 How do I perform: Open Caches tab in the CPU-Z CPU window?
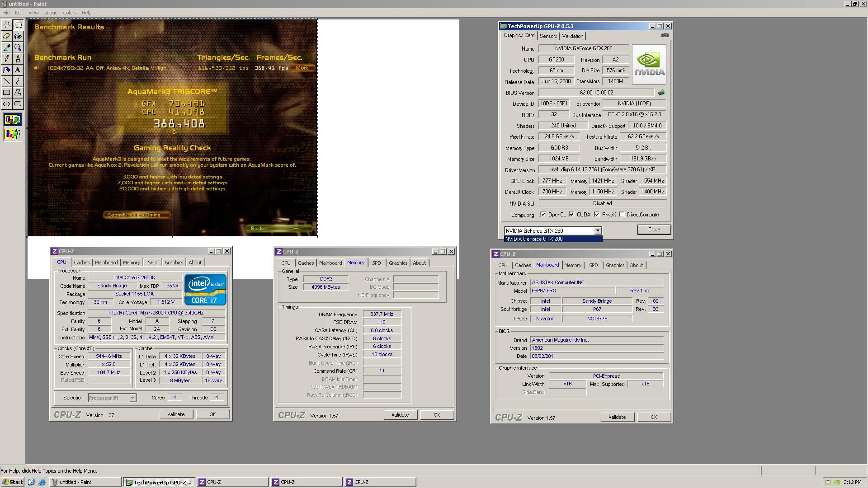82,263
